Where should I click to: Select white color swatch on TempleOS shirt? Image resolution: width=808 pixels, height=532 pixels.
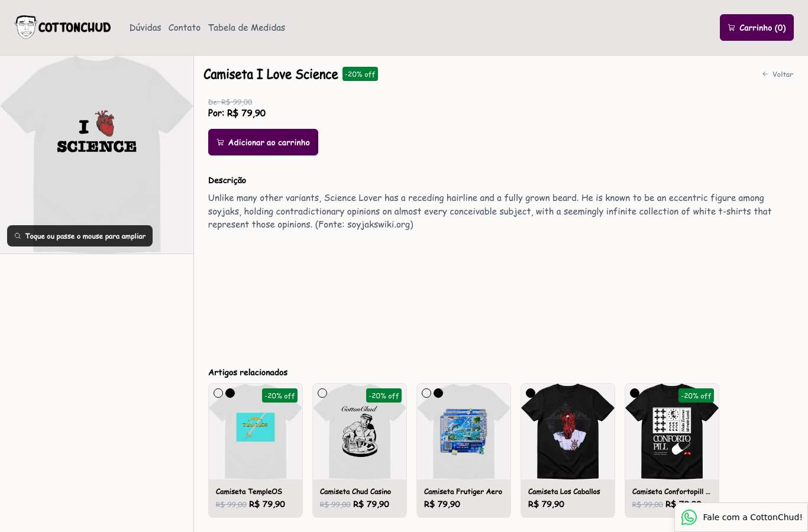(218, 393)
